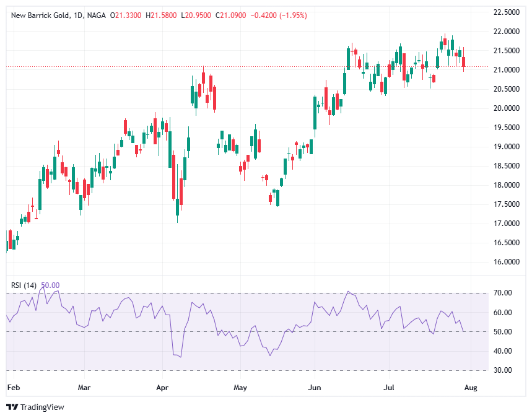This screenshot has height=418, width=532.
Task: Click the 18.0000 price axis label
Action: (506, 185)
